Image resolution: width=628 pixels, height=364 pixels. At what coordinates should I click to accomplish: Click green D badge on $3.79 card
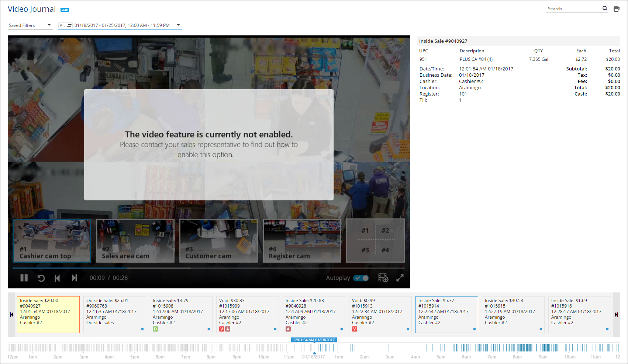pos(155,329)
